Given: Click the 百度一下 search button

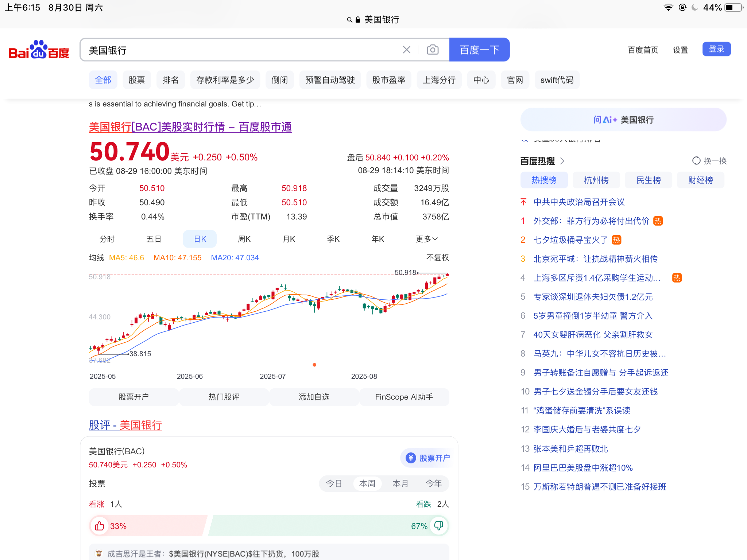Looking at the screenshot, I should (479, 50).
